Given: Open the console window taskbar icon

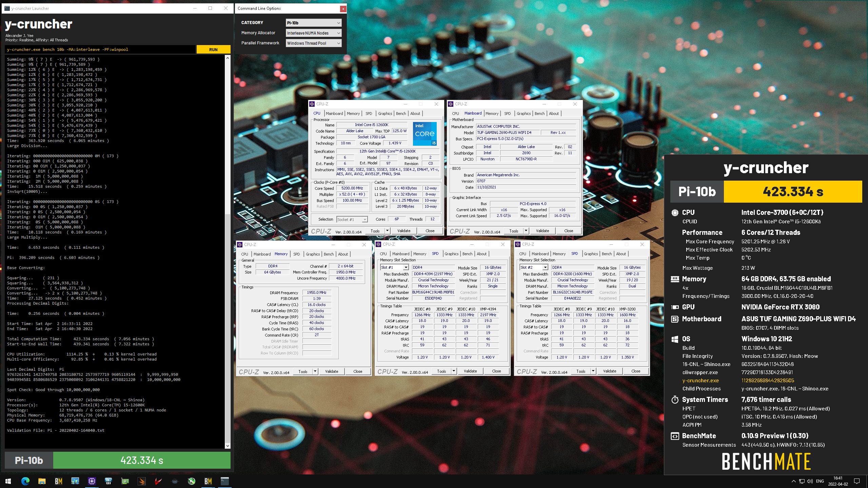Looking at the screenshot, I should pos(225,481).
